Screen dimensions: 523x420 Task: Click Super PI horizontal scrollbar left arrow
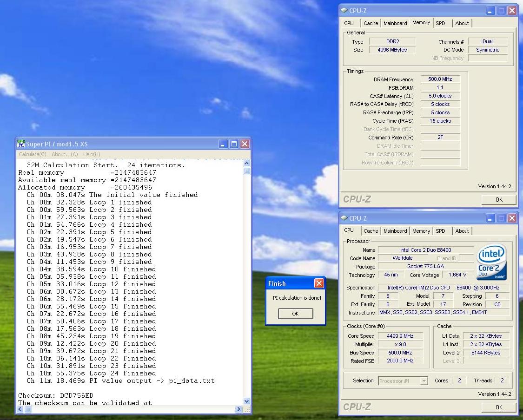tap(20, 409)
